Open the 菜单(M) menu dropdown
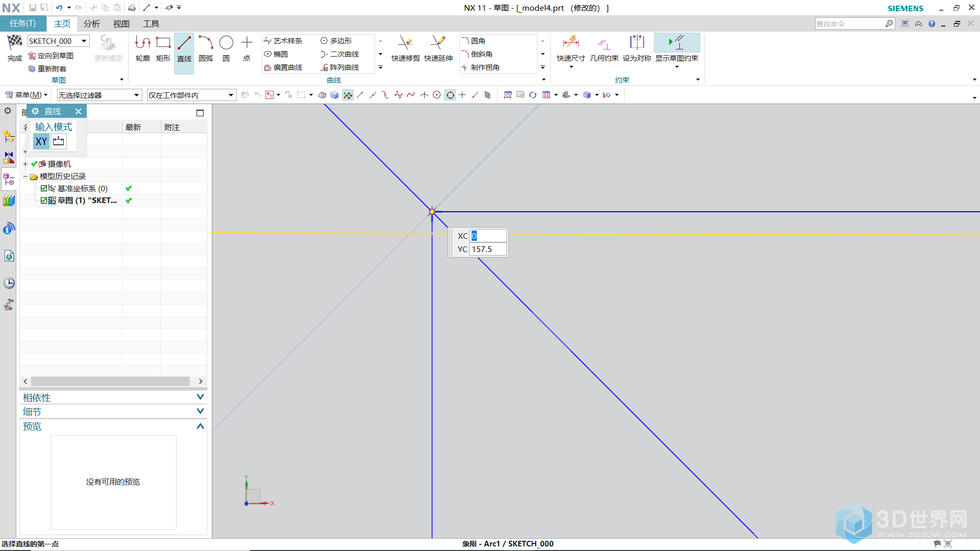 27,95
